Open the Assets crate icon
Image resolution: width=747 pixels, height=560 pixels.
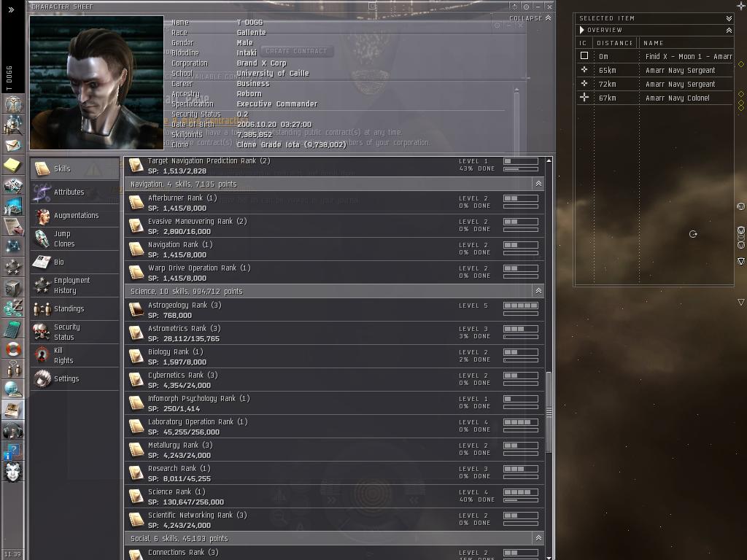tap(13, 287)
